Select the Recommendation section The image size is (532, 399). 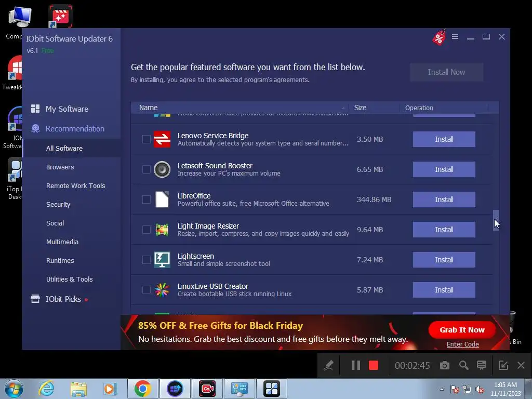(71, 129)
